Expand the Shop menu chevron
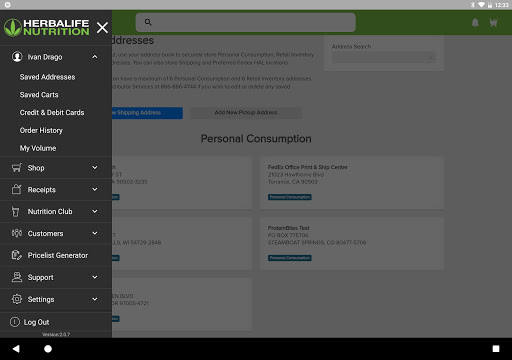This screenshot has width=512, height=360. 95,168
